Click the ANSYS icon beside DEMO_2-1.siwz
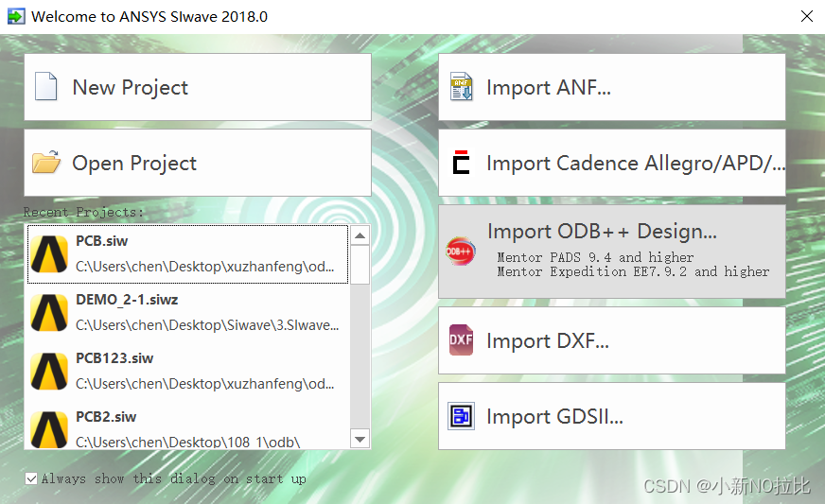This screenshot has width=825, height=504. click(x=49, y=312)
